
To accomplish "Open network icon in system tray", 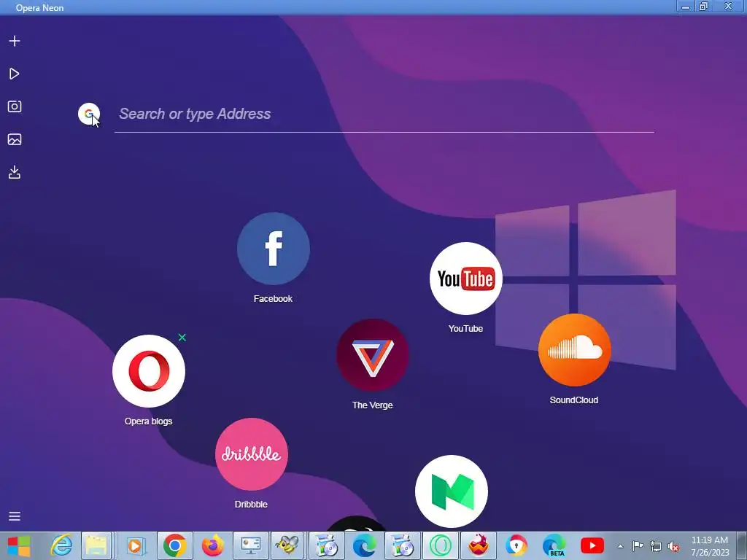I will click(656, 546).
